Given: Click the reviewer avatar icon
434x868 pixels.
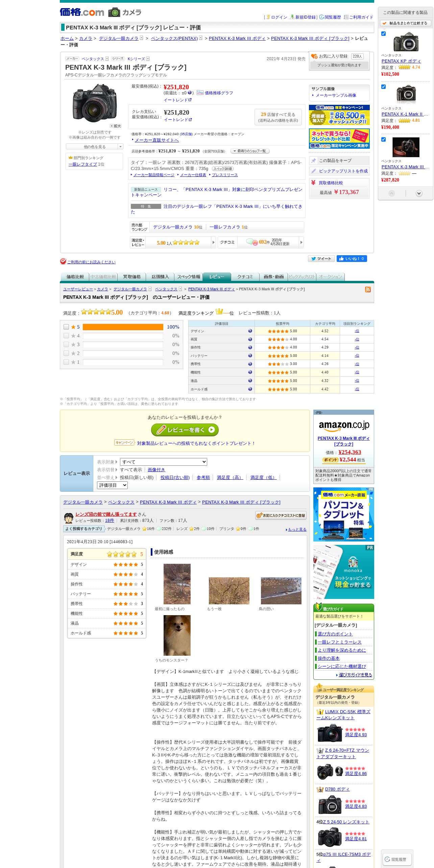Looking at the screenshot, I should [69, 518].
